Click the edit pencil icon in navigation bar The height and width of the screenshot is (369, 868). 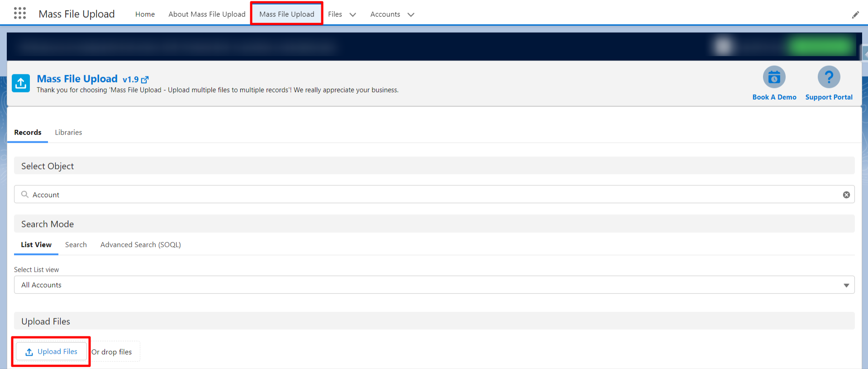click(855, 15)
